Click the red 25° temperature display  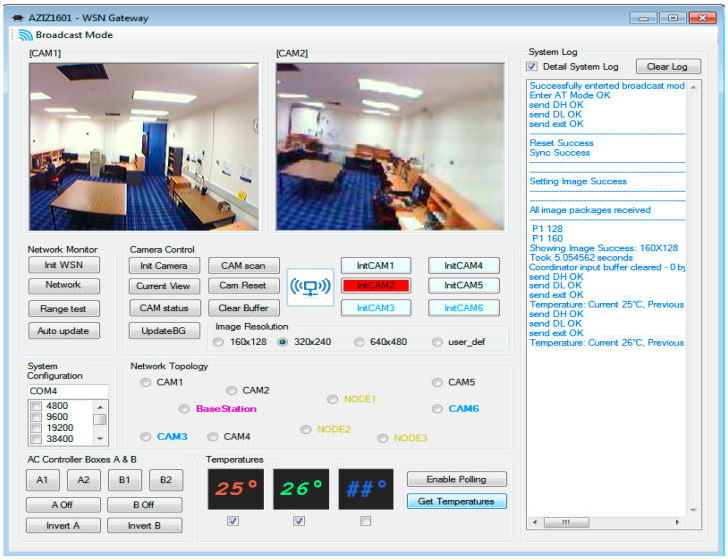click(235, 489)
